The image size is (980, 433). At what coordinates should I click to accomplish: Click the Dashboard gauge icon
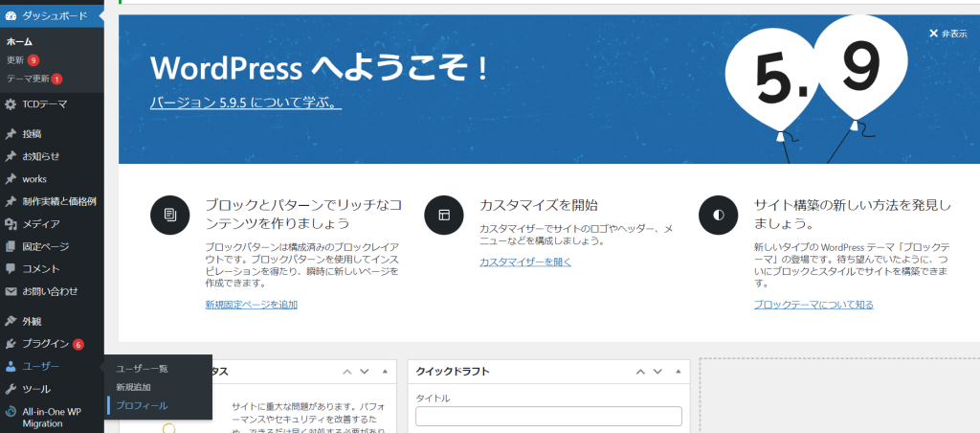coord(11,15)
